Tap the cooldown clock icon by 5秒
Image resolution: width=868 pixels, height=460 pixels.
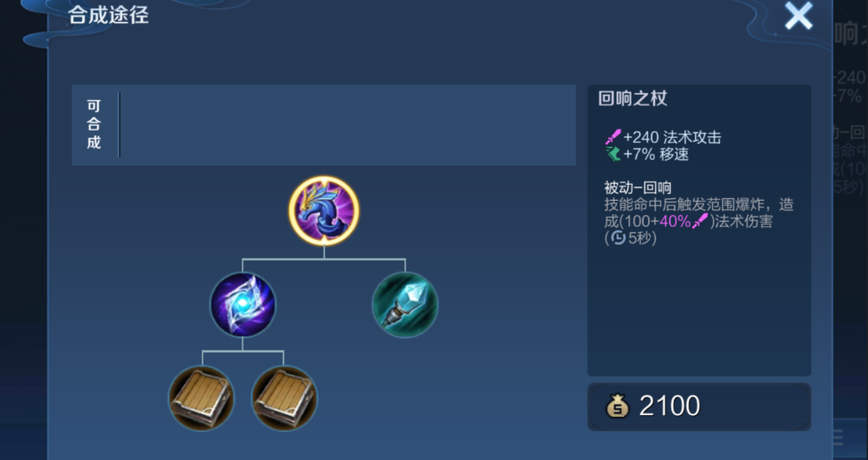tap(618, 238)
